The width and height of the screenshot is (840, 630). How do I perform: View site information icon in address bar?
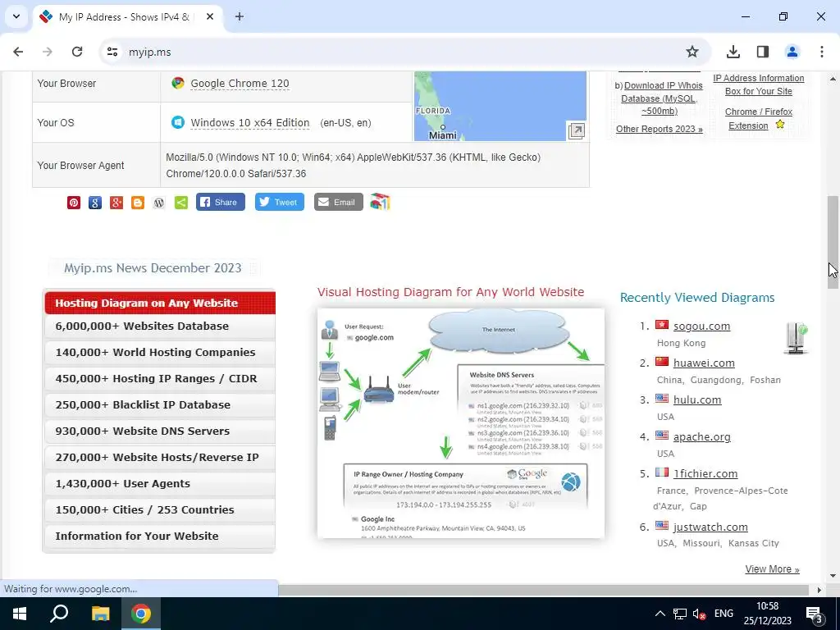tap(112, 52)
